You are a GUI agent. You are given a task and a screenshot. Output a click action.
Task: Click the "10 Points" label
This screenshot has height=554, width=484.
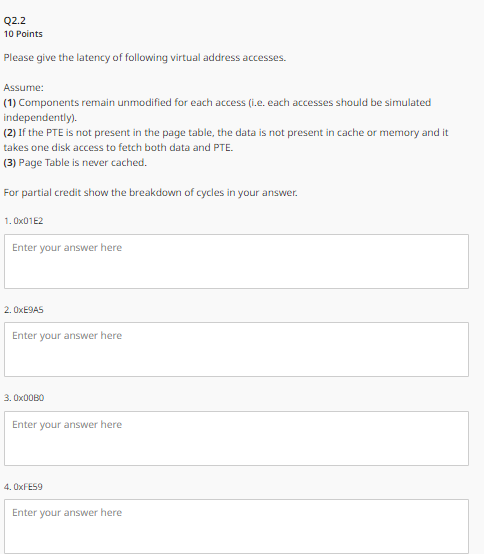pos(23,34)
